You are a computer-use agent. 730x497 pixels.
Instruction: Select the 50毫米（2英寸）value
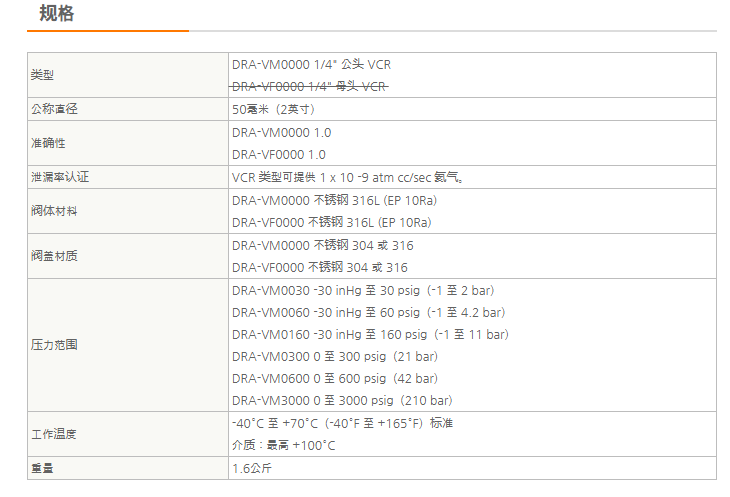coord(273,110)
